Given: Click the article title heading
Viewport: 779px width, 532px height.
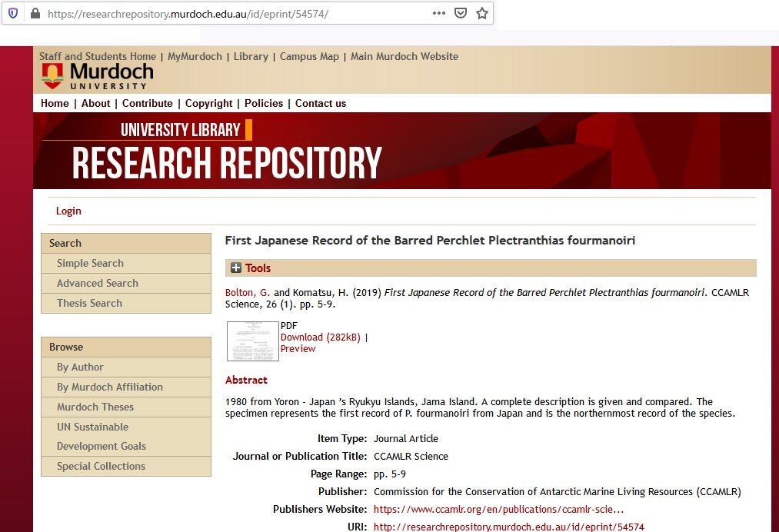Looking at the screenshot, I should [x=430, y=241].
